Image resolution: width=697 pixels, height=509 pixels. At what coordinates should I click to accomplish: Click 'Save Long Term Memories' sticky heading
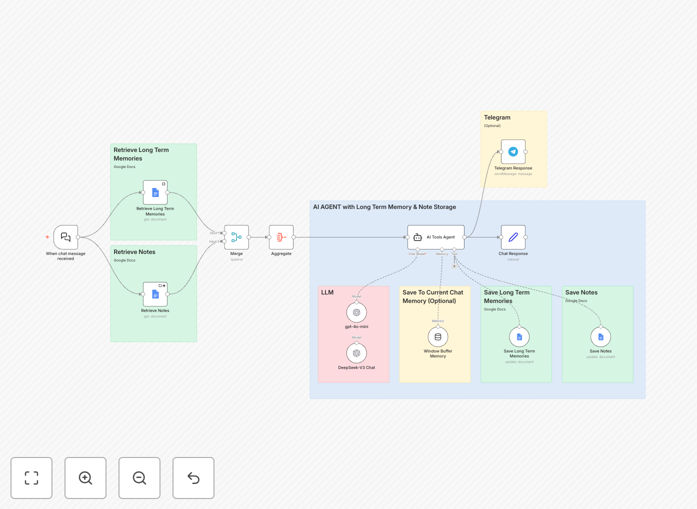click(x=507, y=297)
